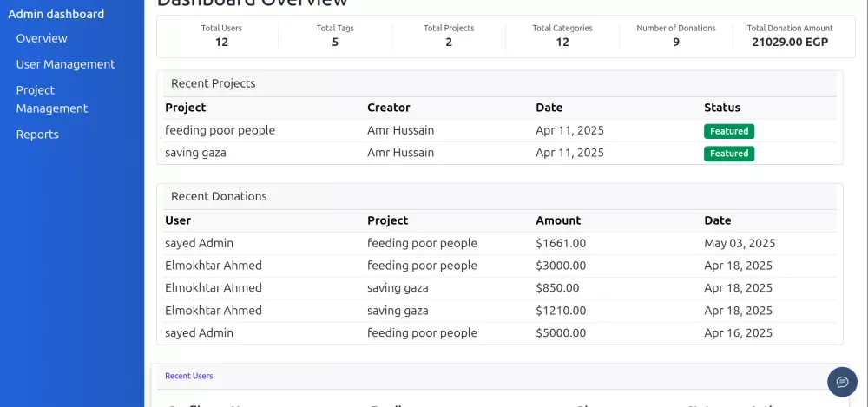This screenshot has width=868, height=407.
Task: Go to the Overview section
Action: tap(42, 38)
